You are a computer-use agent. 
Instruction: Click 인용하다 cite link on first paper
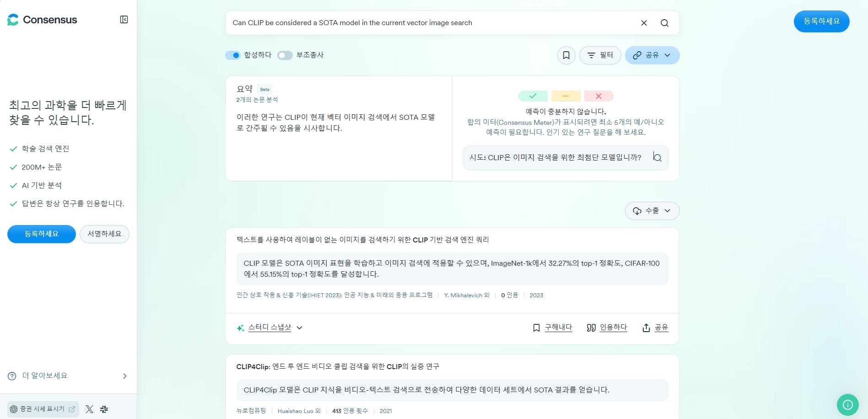607,328
